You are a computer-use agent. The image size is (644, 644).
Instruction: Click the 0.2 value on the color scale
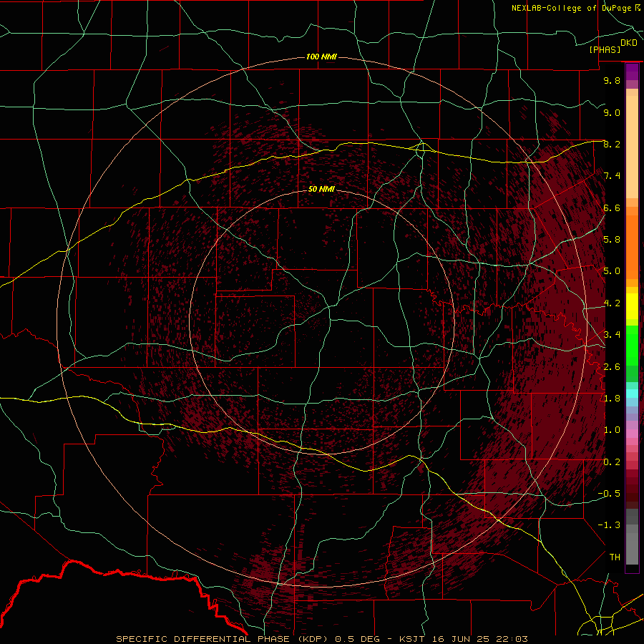click(612, 462)
